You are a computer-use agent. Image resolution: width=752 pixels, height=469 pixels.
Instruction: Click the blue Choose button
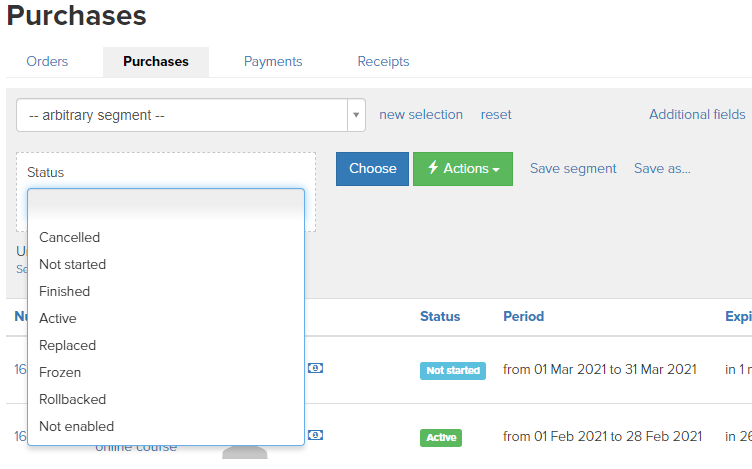(373, 169)
